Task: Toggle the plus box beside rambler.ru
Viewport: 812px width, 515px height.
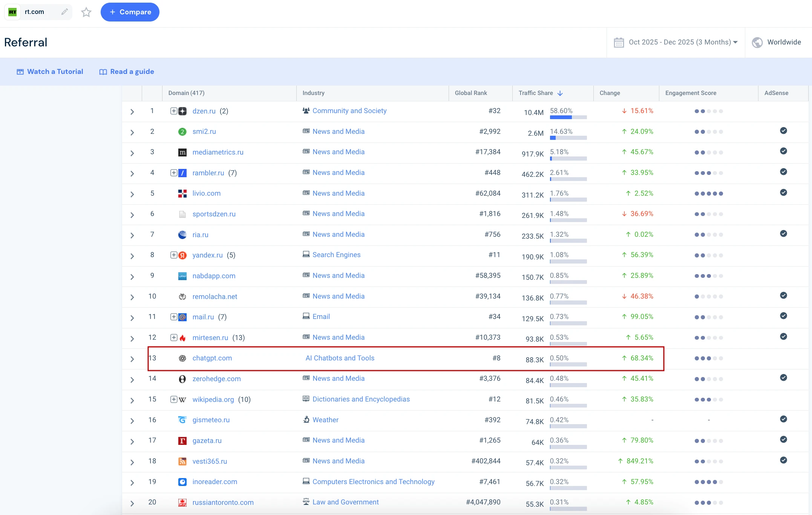Action: point(173,173)
